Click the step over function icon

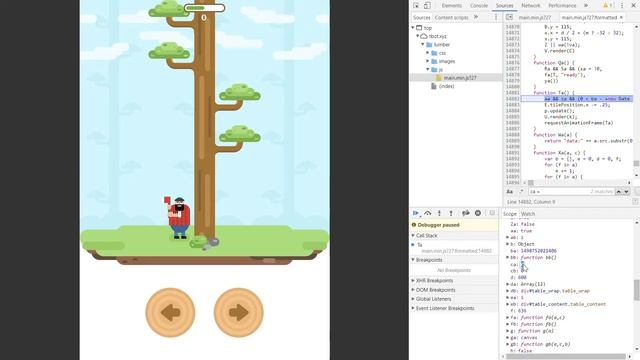pyautogui.click(x=427, y=213)
